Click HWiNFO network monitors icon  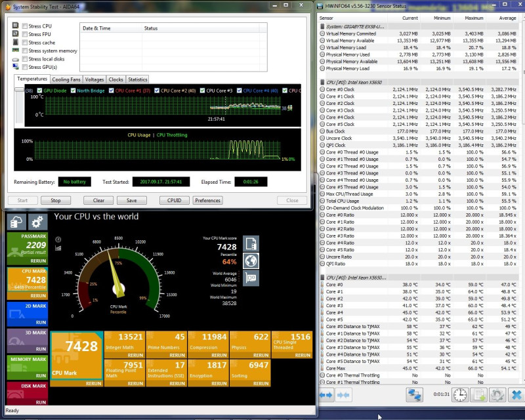coord(415,395)
